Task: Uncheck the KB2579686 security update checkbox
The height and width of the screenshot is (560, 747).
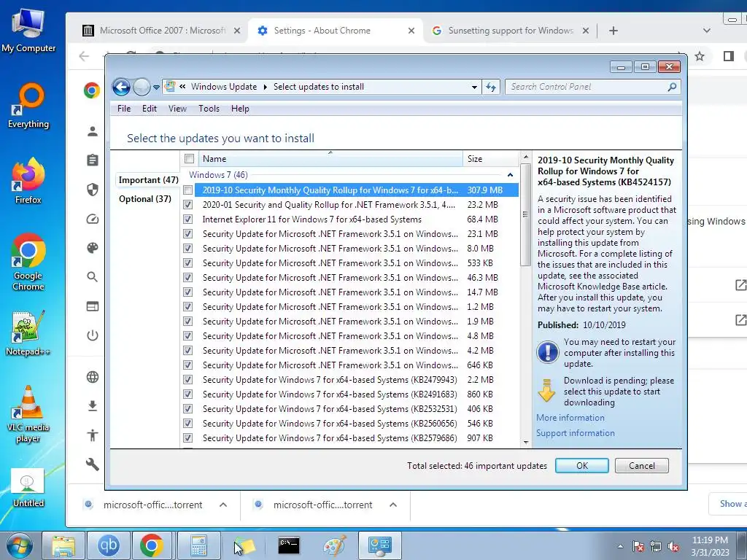Action: 188,438
